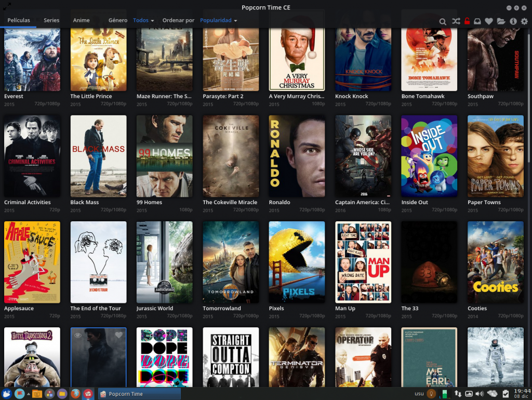The height and width of the screenshot is (400, 532).
Task: Select the Pixels poster
Action: (297, 262)
